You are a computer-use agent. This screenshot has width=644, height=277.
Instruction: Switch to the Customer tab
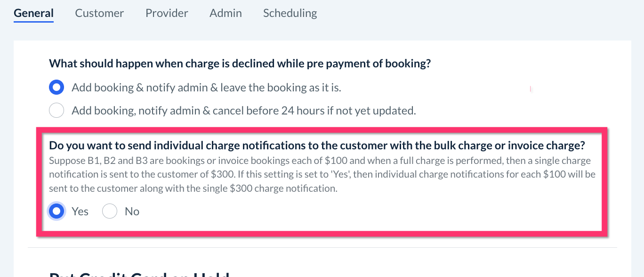pos(99,13)
